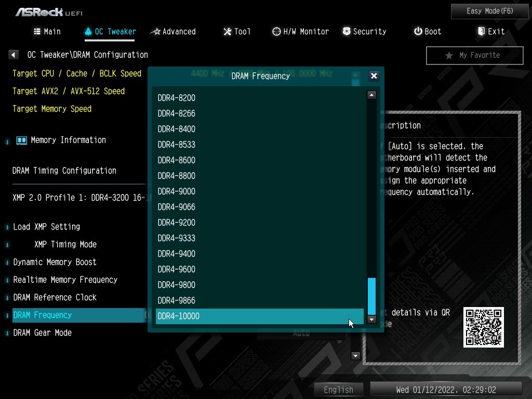Click the Memory Information icon
Viewport: 532px width, 399px height.
coord(22,140)
